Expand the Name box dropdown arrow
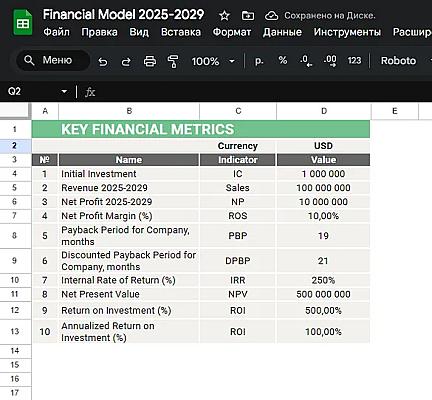The image size is (432, 400). click(x=64, y=91)
